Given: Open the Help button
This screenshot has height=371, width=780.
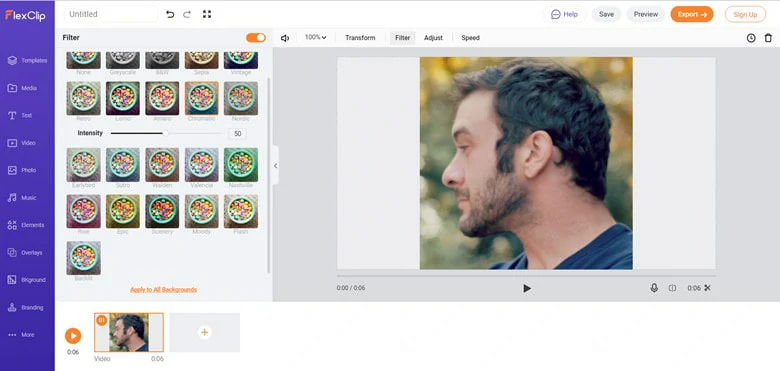Looking at the screenshot, I should (x=564, y=14).
